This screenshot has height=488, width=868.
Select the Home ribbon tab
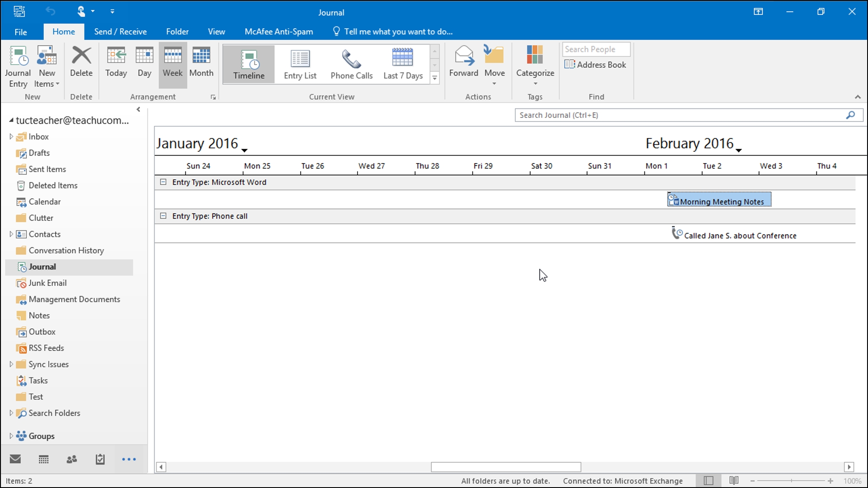point(63,32)
